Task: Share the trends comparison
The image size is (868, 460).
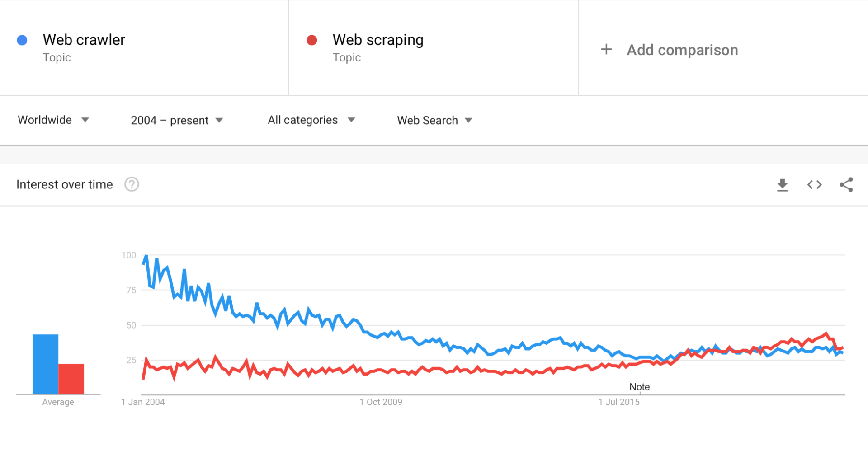Action: (x=846, y=184)
